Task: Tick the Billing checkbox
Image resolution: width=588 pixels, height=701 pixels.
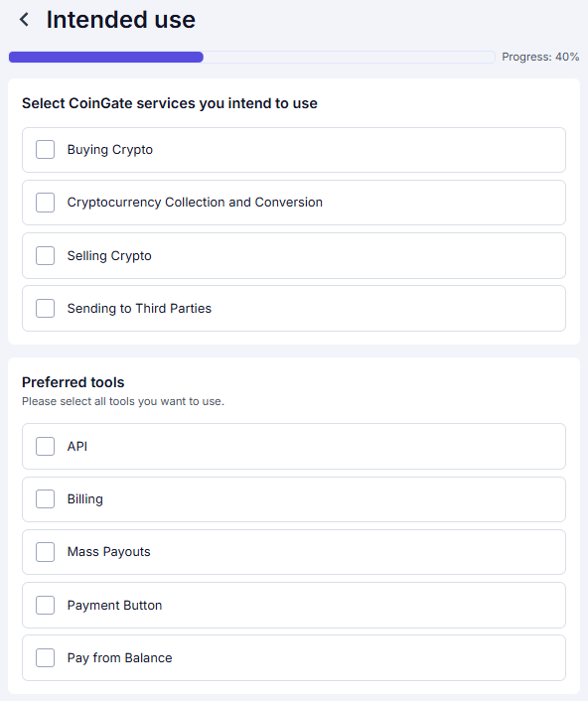Action: (x=45, y=498)
